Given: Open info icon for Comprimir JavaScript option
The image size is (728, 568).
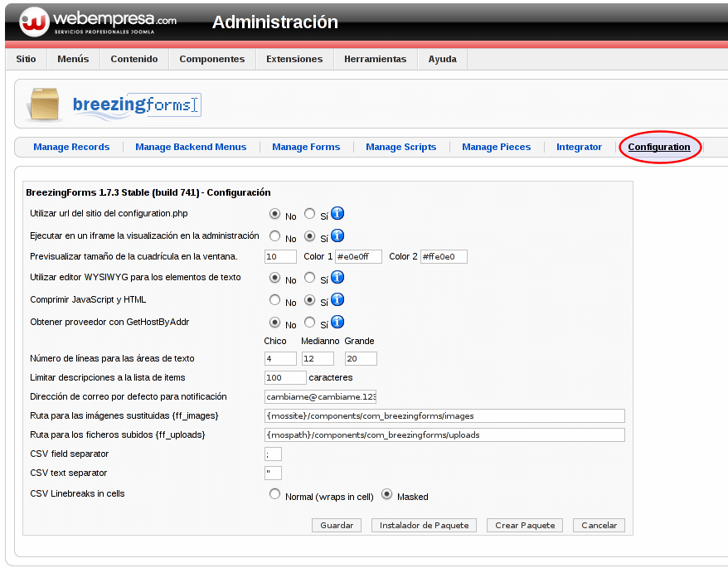Looking at the screenshot, I should coord(337,299).
